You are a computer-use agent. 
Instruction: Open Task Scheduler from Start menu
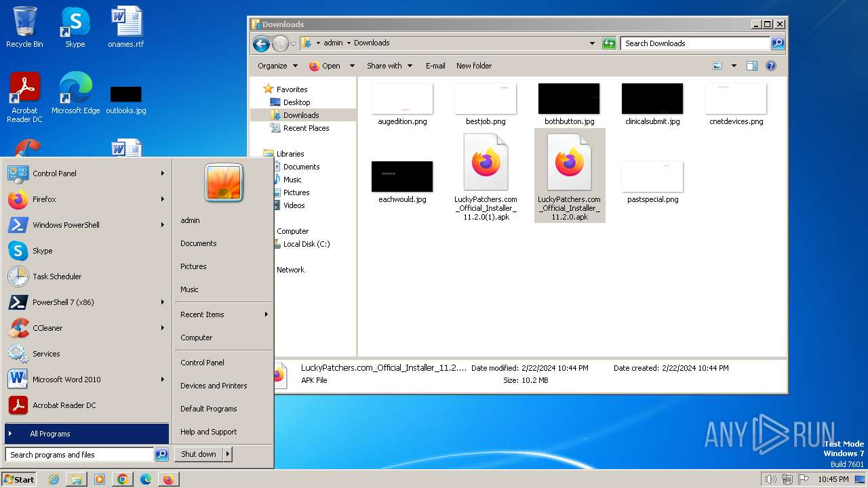pyautogui.click(x=87, y=277)
